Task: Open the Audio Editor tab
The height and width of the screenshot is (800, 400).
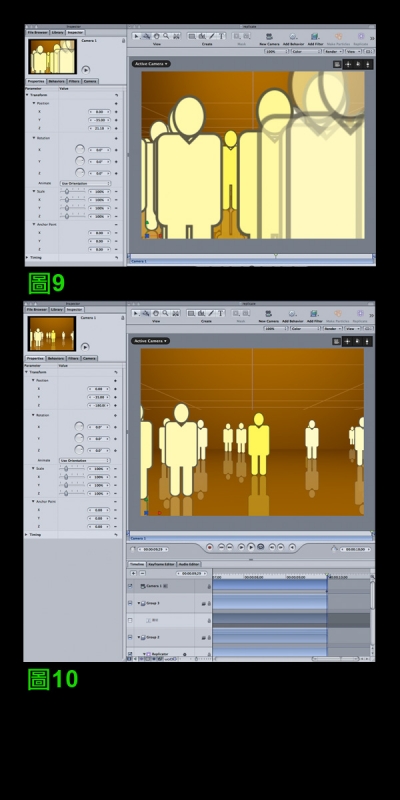Action: point(189,564)
